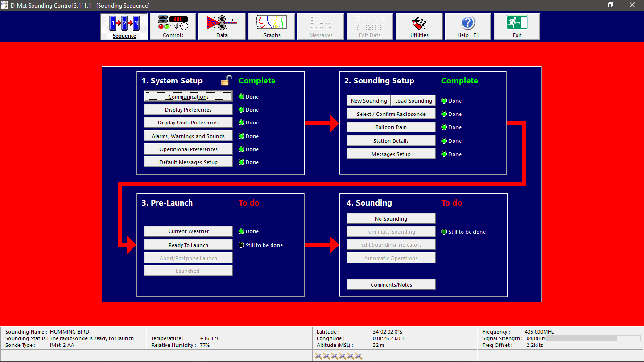Click the satellite icons in status bar
The image size is (644, 362).
click(x=339, y=356)
